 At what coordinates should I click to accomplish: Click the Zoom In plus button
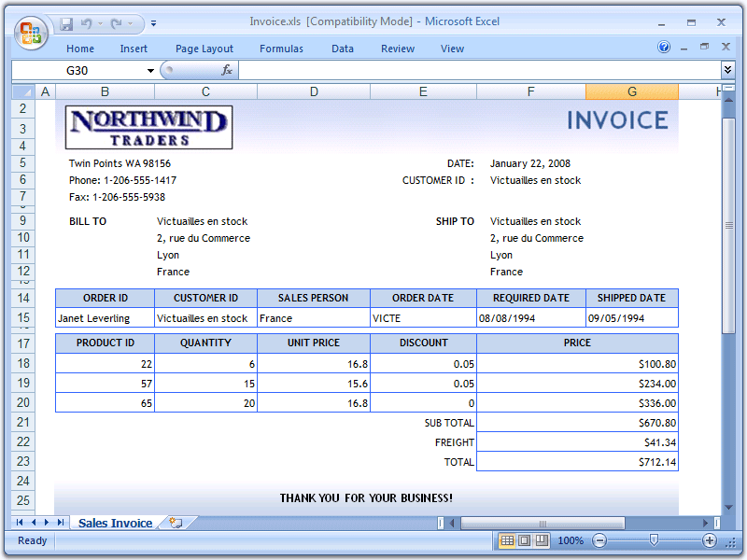click(x=710, y=540)
